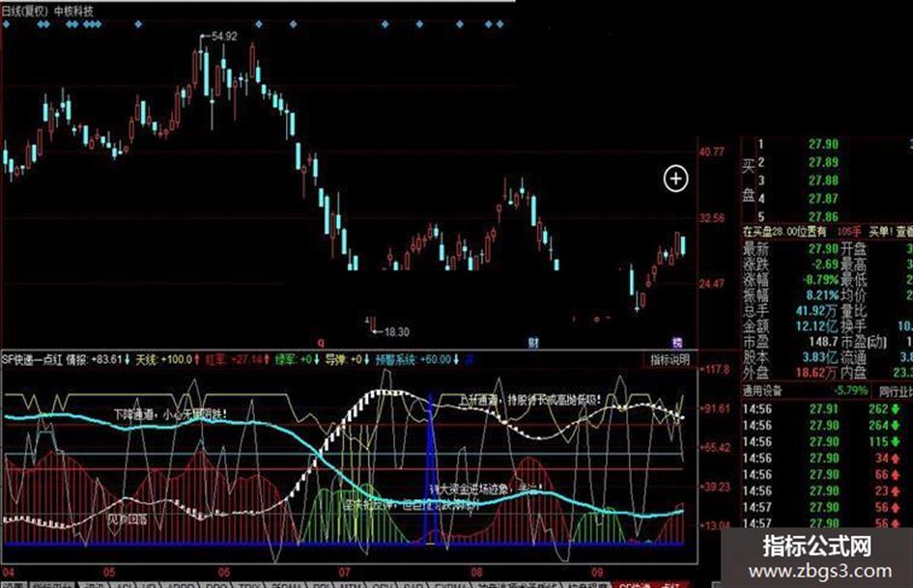The width and height of the screenshot is (913, 588).
Task: Click the 金额 12.12亿 turnover value
Action: (818, 326)
